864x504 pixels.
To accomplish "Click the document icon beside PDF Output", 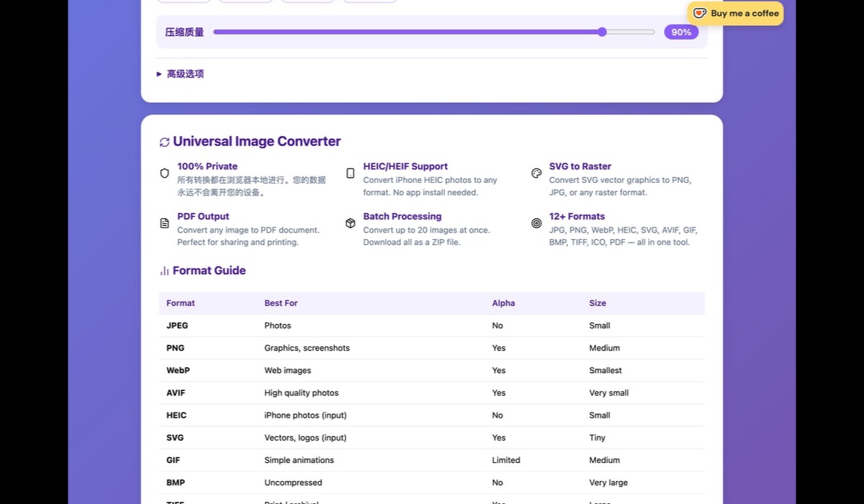I will pos(164,223).
